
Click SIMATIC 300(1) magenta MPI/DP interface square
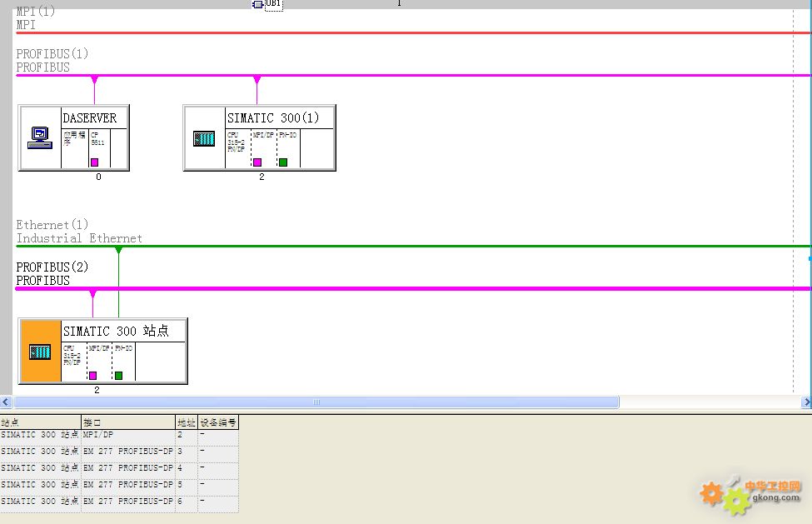tap(257, 162)
